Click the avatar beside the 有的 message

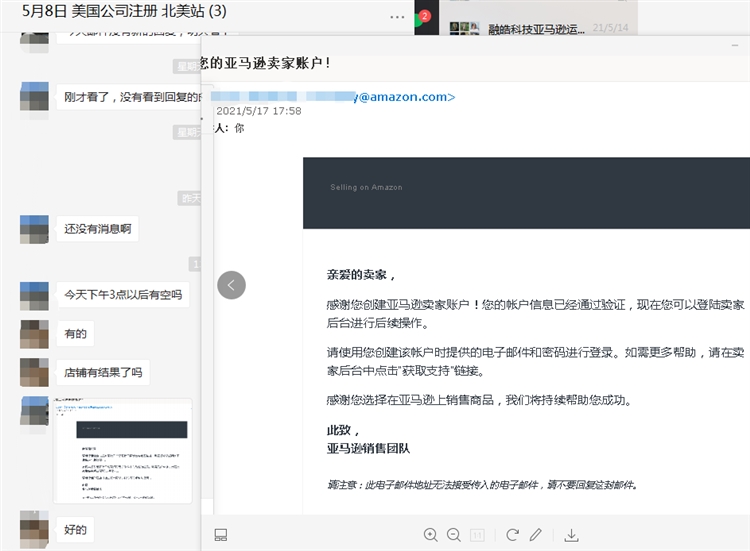[34, 334]
